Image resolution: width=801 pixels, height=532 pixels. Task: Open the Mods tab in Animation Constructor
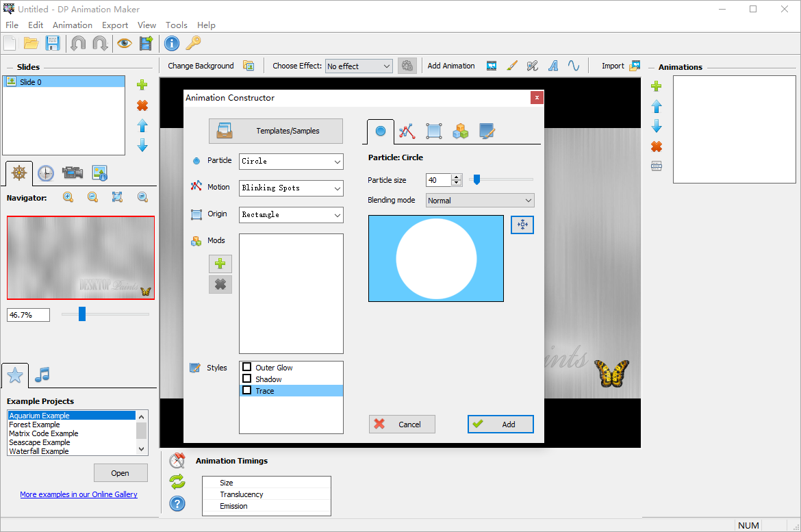point(460,131)
